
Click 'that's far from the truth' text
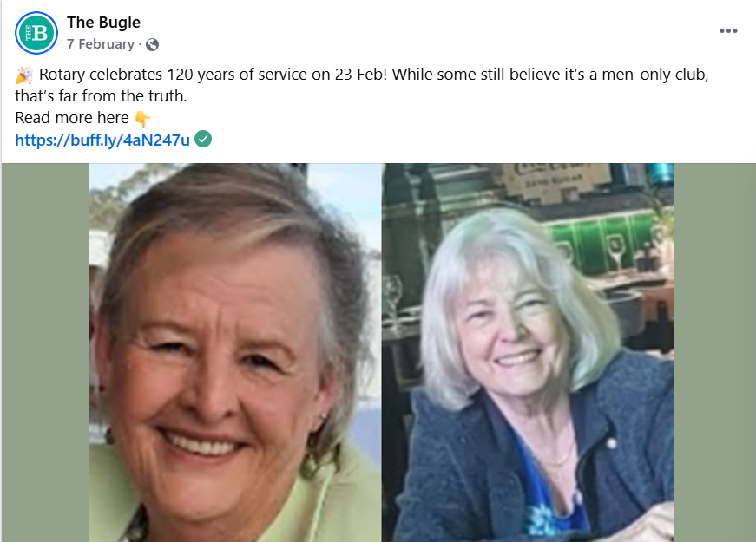pyautogui.click(x=101, y=96)
